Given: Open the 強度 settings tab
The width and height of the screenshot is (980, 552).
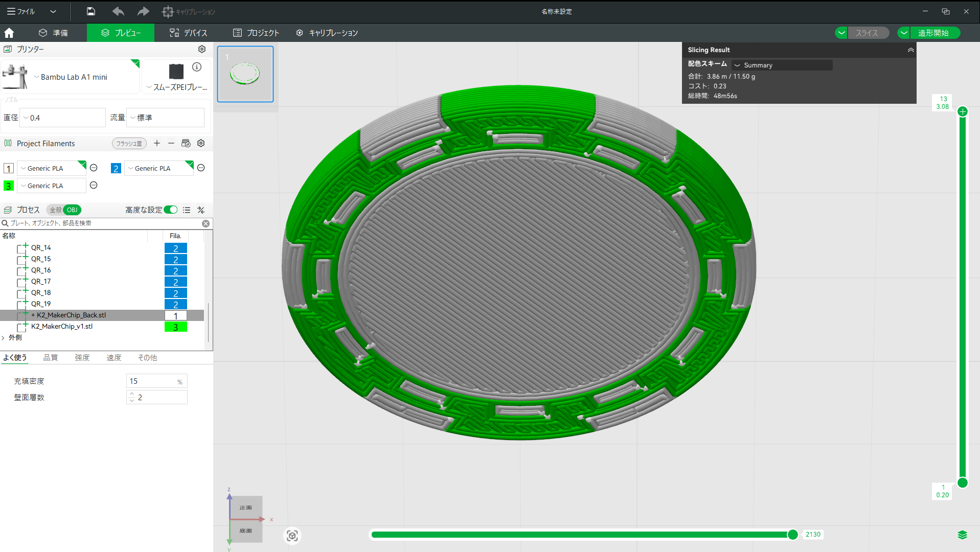Looking at the screenshot, I should tap(82, 357).
